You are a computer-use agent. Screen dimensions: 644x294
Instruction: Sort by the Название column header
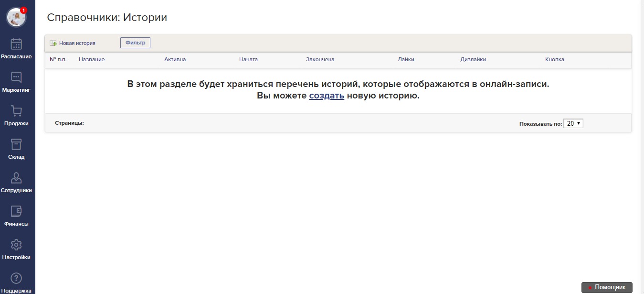(92, 59)
